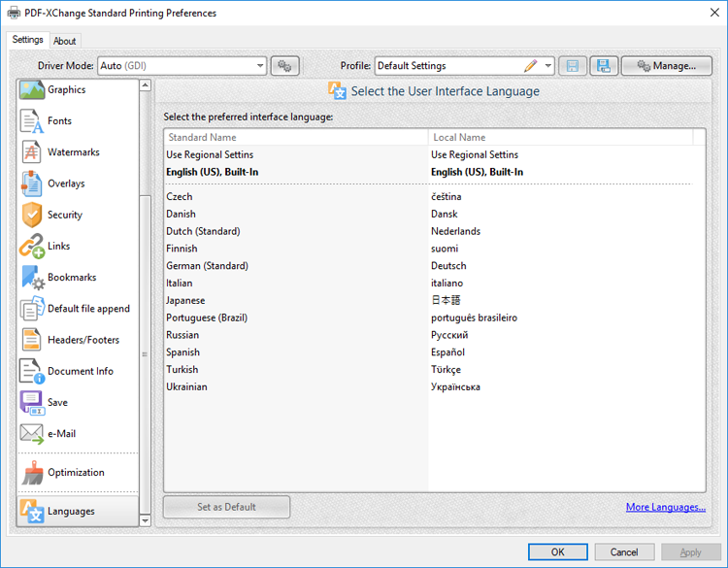Open the Profile dropdown arrow
Image resolution: width=728 pixels, height=568 pixels.
[x=548, y=66]
